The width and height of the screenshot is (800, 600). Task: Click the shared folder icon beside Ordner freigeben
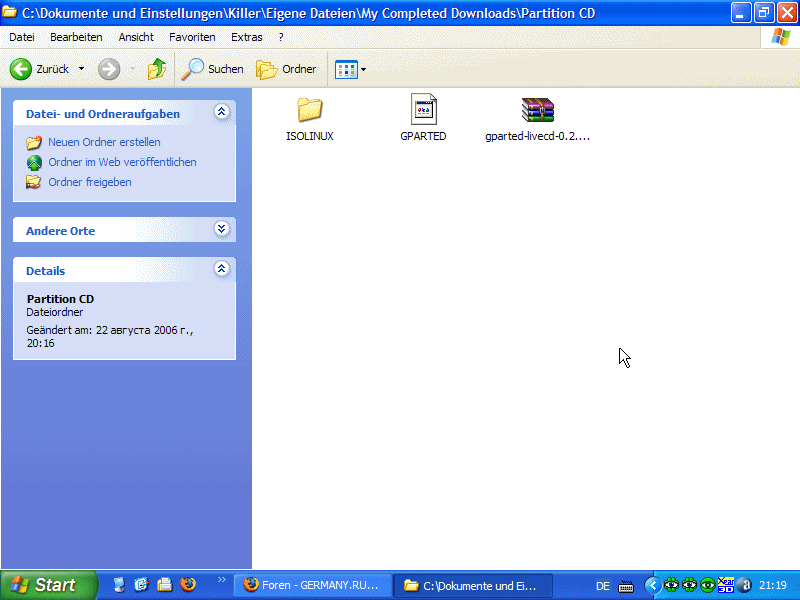tap(34, 182)
